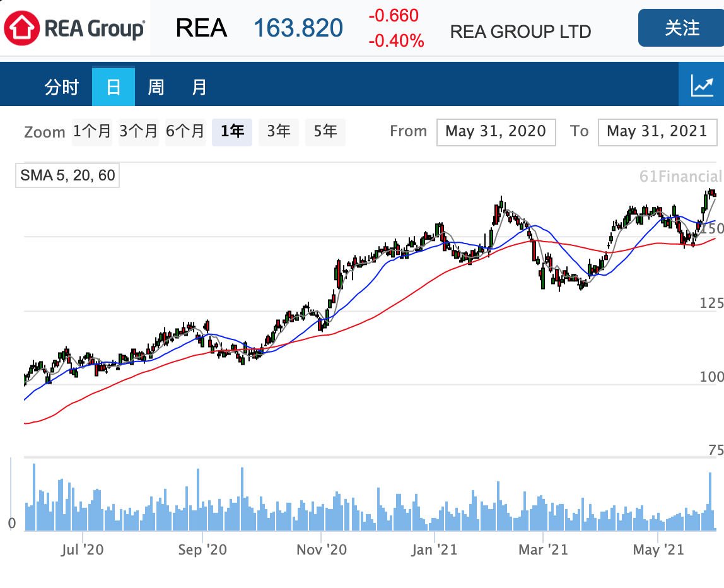Screen dimensions: 724x588
Task: Click the 关注 follow button
Action: (682, 28)
